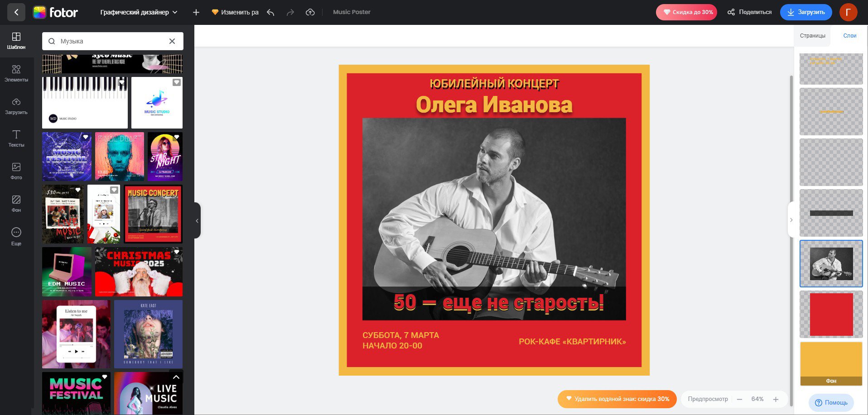
Task: Open the Фото photo panel
Action: (x=16, y=171)
